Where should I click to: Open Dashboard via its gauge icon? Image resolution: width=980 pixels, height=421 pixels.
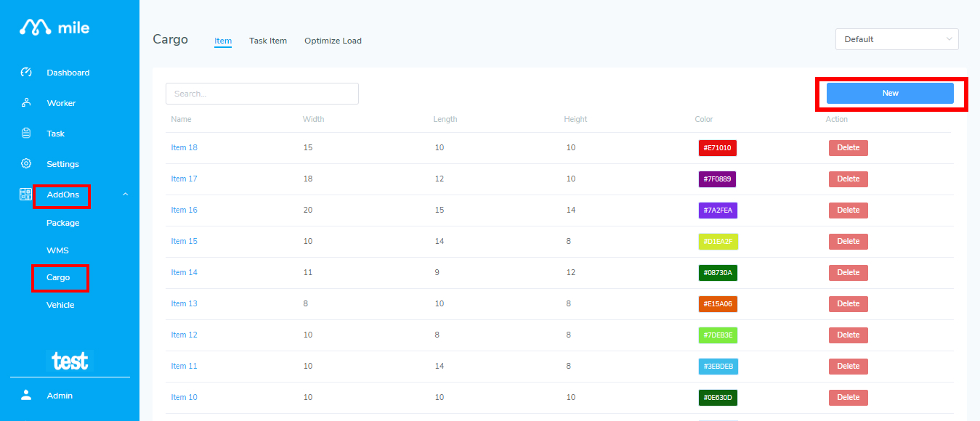[26, 73]
